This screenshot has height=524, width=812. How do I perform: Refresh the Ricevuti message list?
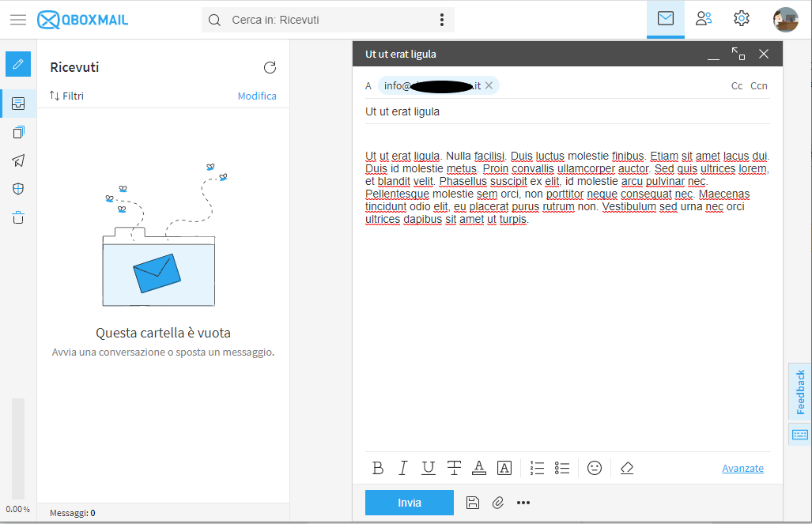point(270,68)
